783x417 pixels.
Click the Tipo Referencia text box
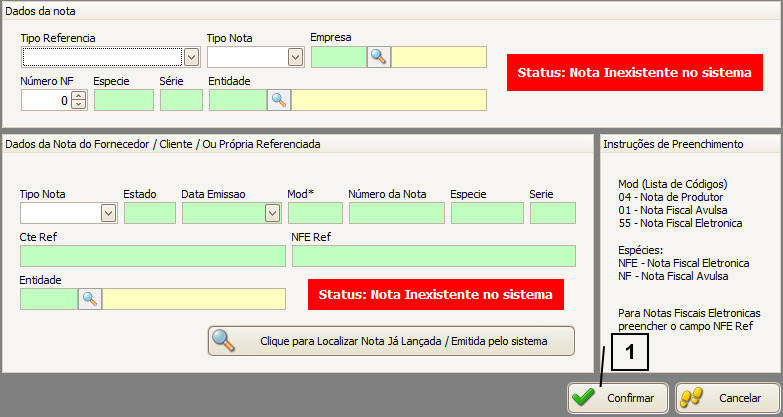(x=102, y=57)
